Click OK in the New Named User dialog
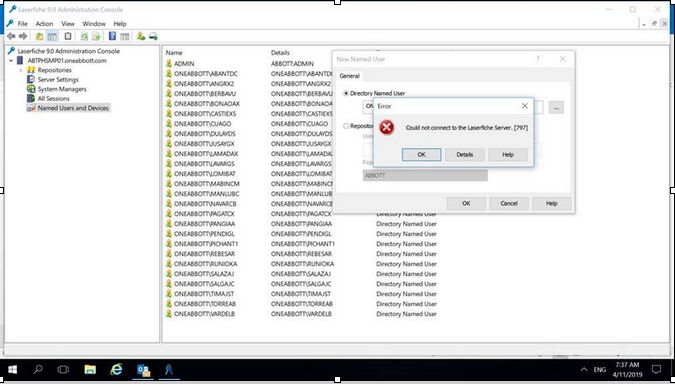 [x=466, y=203]
